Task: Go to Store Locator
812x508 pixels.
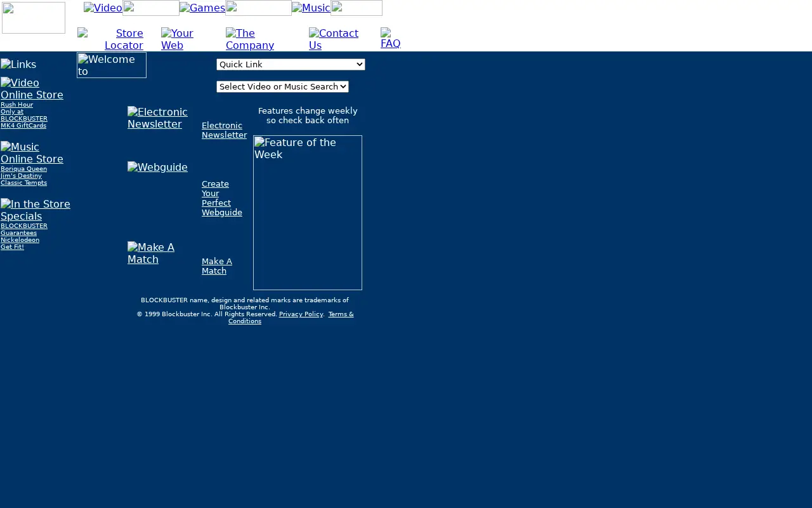Action: click(x=110, y=39)
